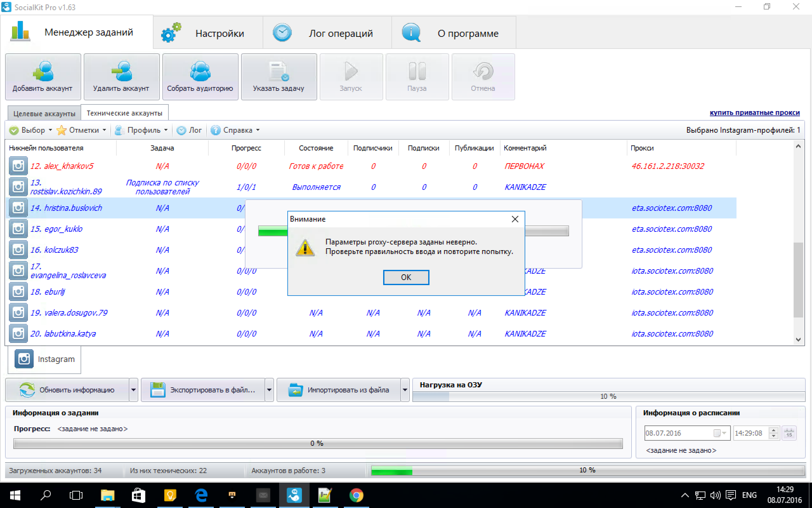Click Instagram icon of hristina.buslovich row
Screen dimensions: 812x508
coord(18,208)
